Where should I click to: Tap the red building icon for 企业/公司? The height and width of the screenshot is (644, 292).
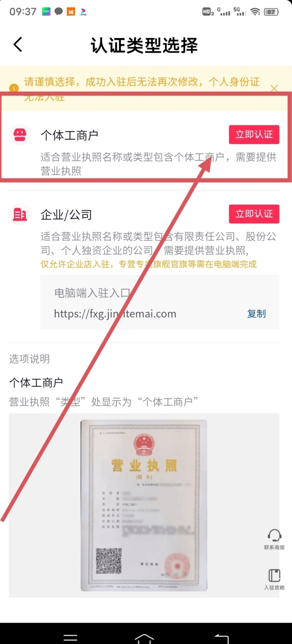[x=20, y=215]
